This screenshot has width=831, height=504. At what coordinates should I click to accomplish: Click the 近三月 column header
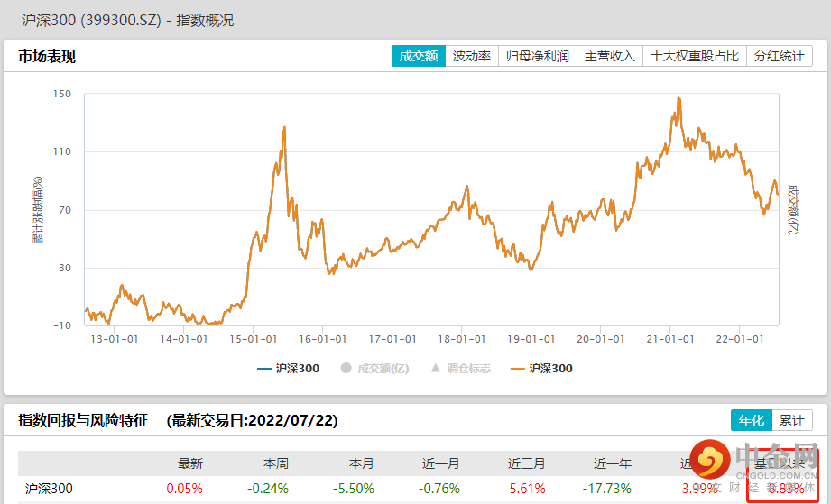(x=527, y=463)
